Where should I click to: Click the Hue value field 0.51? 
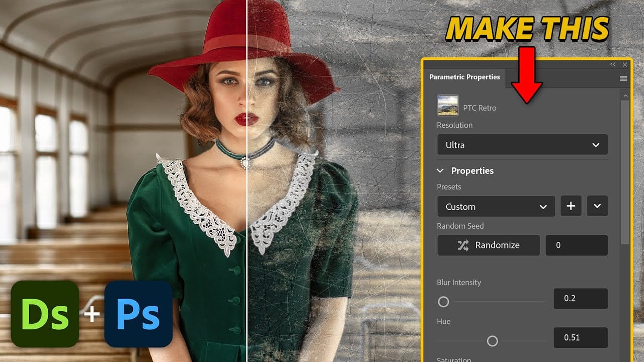point(581,338)
